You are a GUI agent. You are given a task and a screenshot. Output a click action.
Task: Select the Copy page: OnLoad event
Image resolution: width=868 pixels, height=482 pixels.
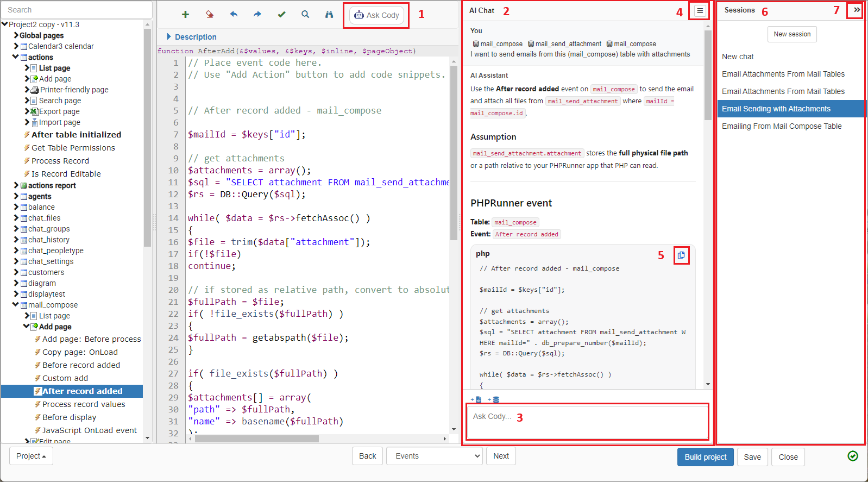(80, 352)
